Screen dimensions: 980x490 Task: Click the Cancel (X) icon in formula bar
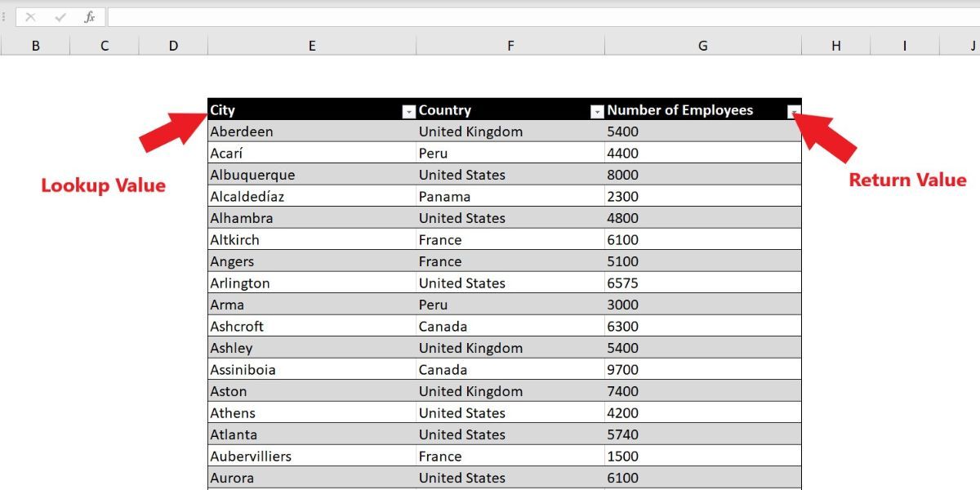[31, 16]
